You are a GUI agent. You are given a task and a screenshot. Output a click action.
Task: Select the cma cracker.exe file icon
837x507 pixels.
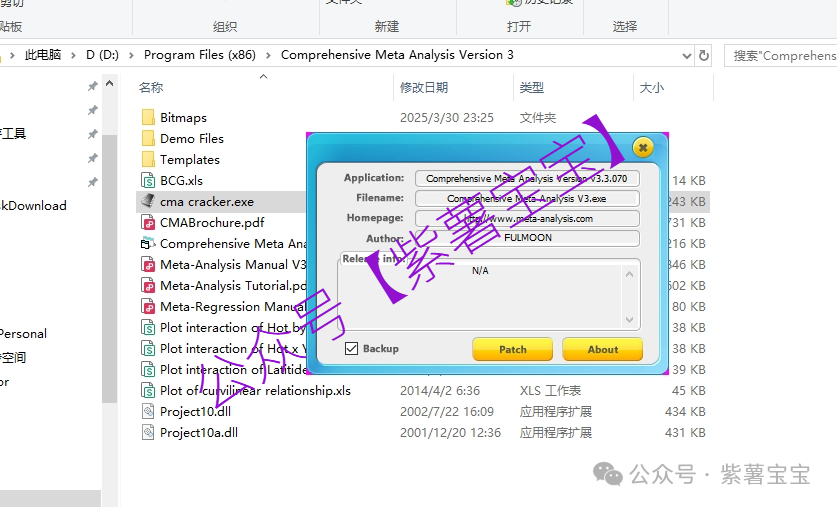148,202
